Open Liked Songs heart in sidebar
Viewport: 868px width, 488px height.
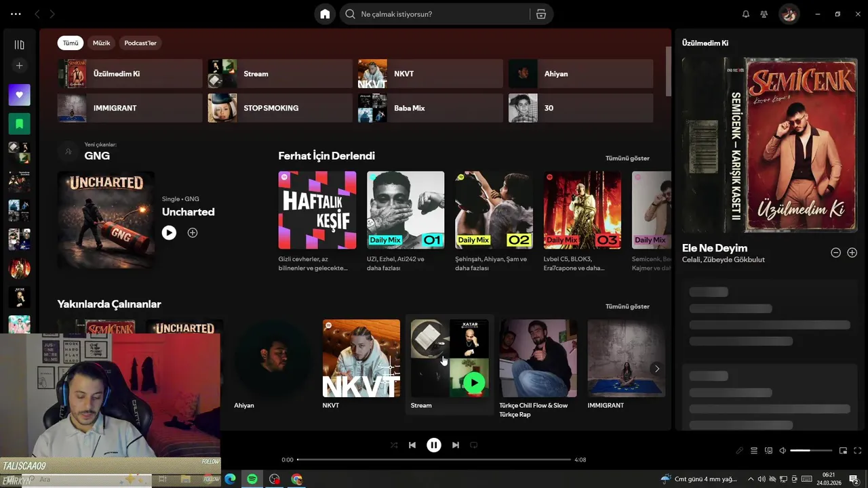[19, 95]
